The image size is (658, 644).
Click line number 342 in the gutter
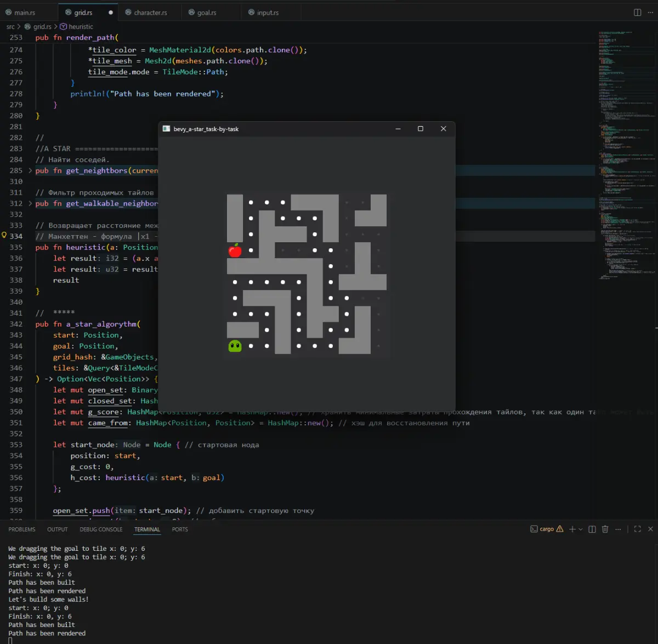click(16, 324)
